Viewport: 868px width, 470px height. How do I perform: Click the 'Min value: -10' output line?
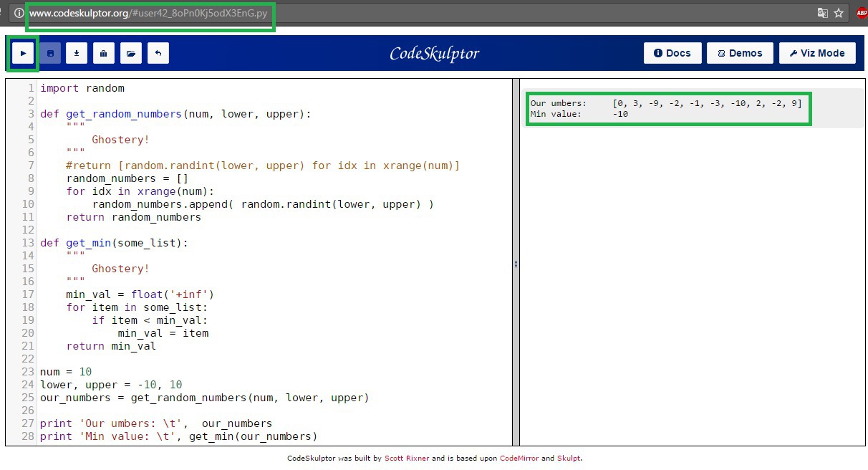click(579, 114)
